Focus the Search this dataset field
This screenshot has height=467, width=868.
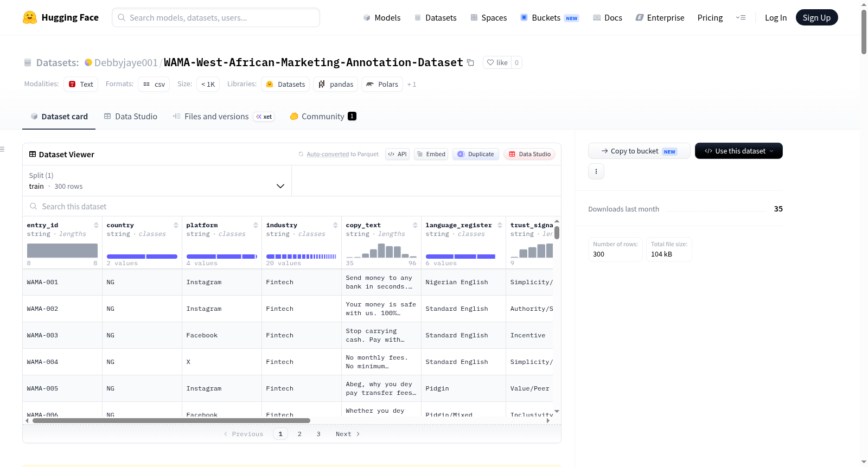[292, 207]
